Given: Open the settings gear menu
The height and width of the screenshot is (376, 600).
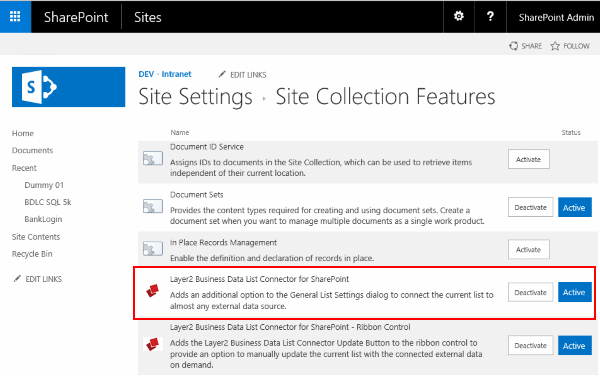Looking at the screenshot, I should point(458,16).
